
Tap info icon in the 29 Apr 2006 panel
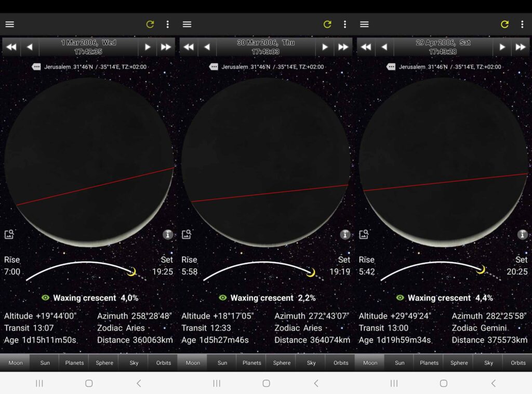[x=522, y=235]
